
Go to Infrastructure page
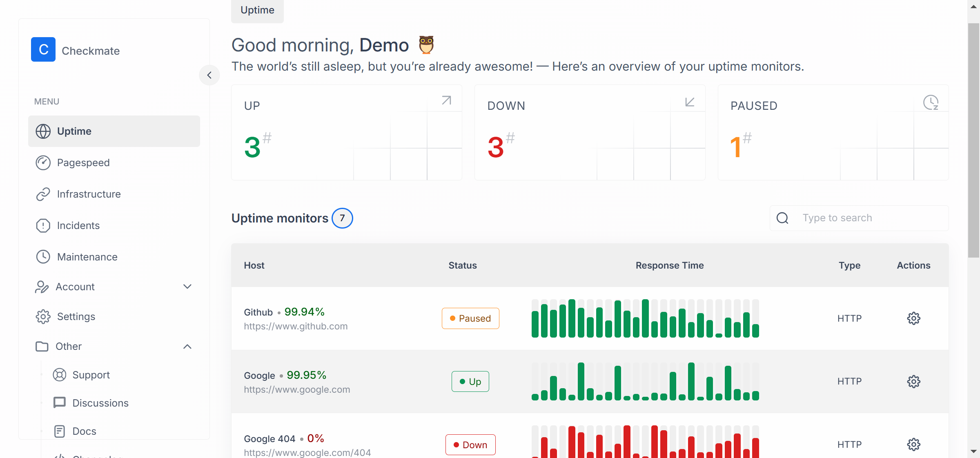tap(114, 194)
